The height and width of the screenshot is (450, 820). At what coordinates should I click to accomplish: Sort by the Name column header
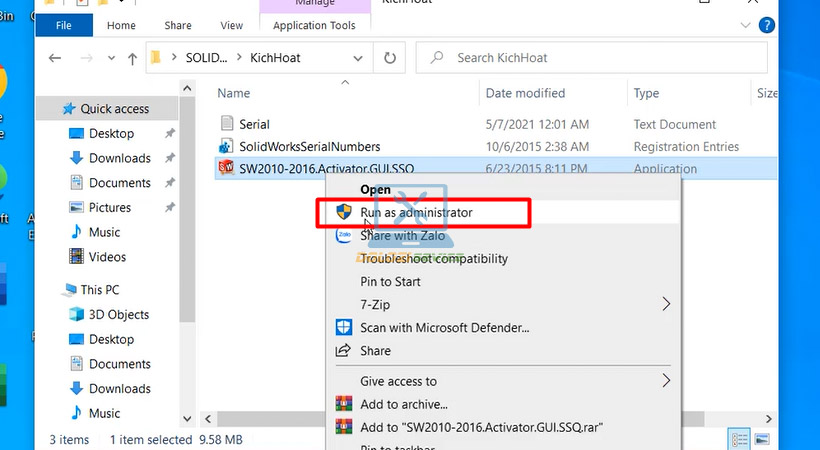click(x=234, y=93)
